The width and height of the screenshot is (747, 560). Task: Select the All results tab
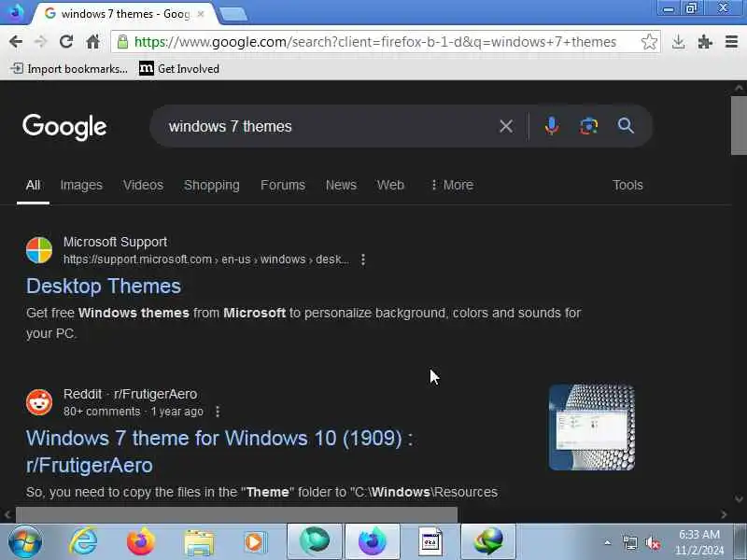coord(33,185)
